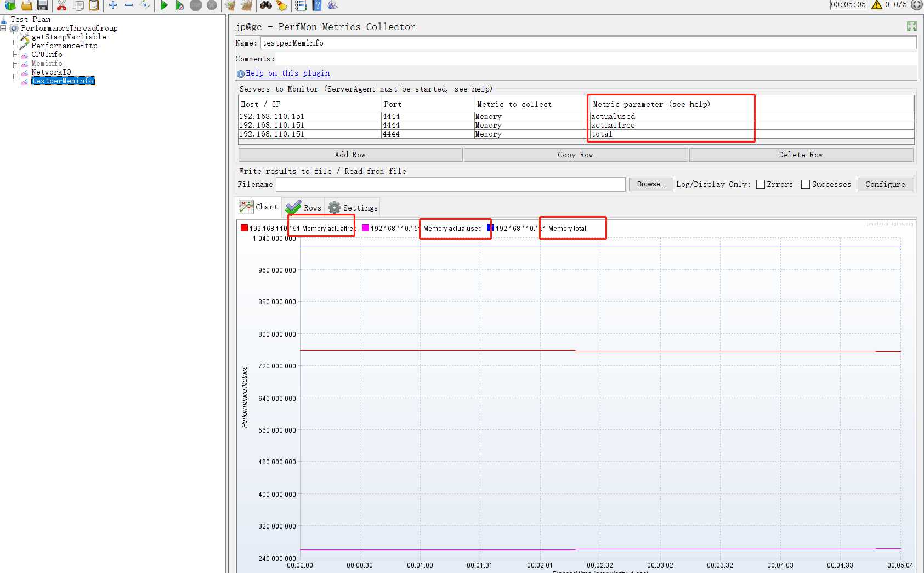
Task: Toggle the Successes checkbox
Action: (x=806, y=184)
